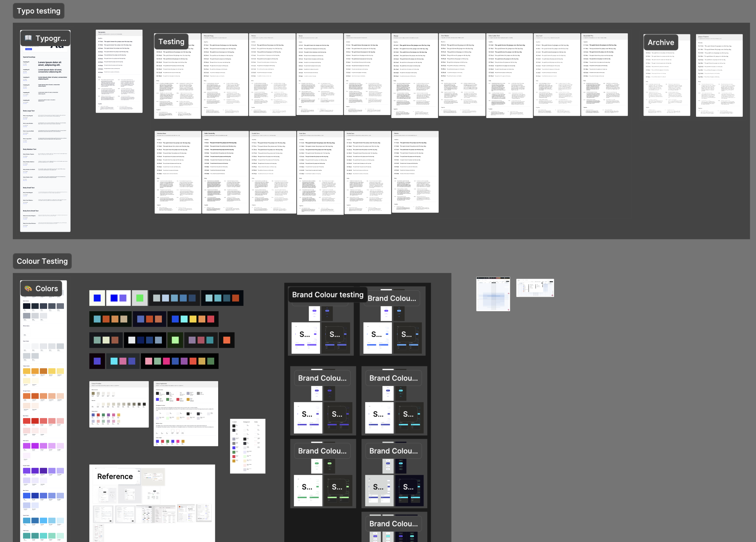Select the Libre Caslon Text specimen frame
Viewport: 756px width, 542px height.
(x=509, y=76)
